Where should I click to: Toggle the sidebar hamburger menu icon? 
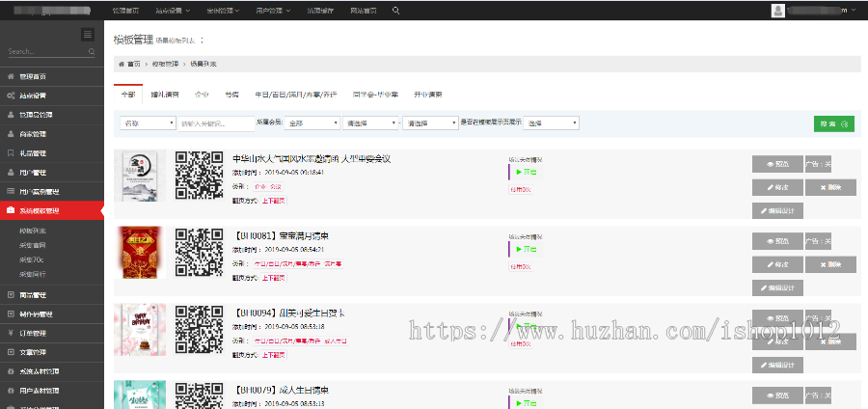88,35
